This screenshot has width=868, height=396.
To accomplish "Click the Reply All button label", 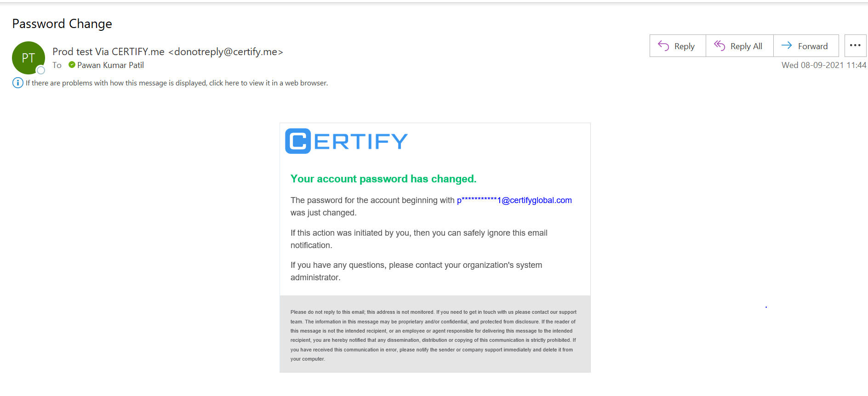I will pyautogui.click(x=746, y=46).
